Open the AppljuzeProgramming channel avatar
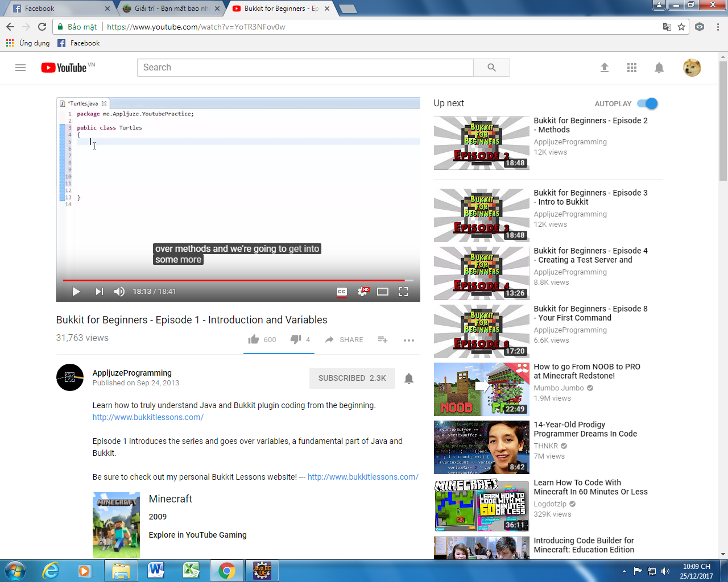Image resolution: width=728 pixels, height=582 pixels. 70,377
